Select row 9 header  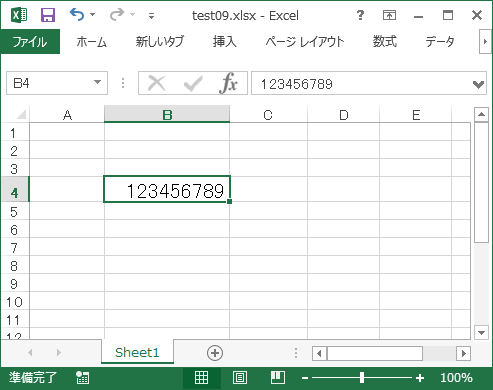14,284
